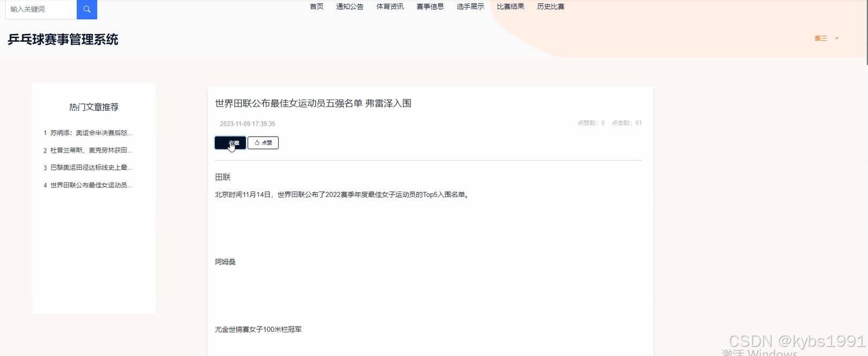Image resolution: width=868 pixels, height=356 pixels.
Task: Click the 热门文章推荐 heading
Action: tap(94, 107)
